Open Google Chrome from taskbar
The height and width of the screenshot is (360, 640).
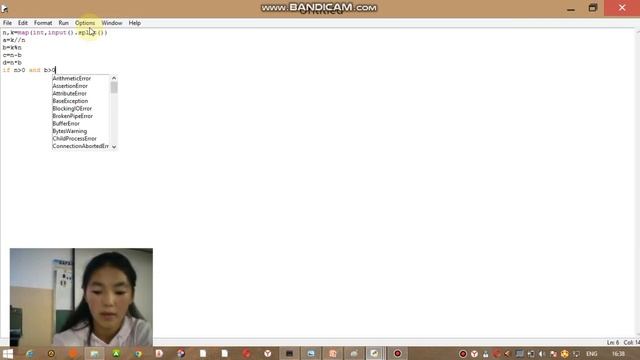(138, 353)
